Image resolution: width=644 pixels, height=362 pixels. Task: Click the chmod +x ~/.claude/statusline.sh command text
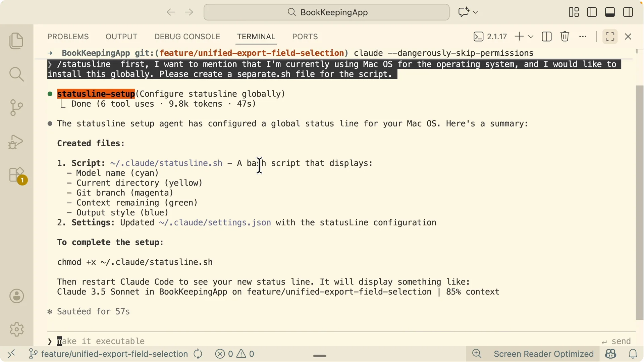tap(135, 262)
